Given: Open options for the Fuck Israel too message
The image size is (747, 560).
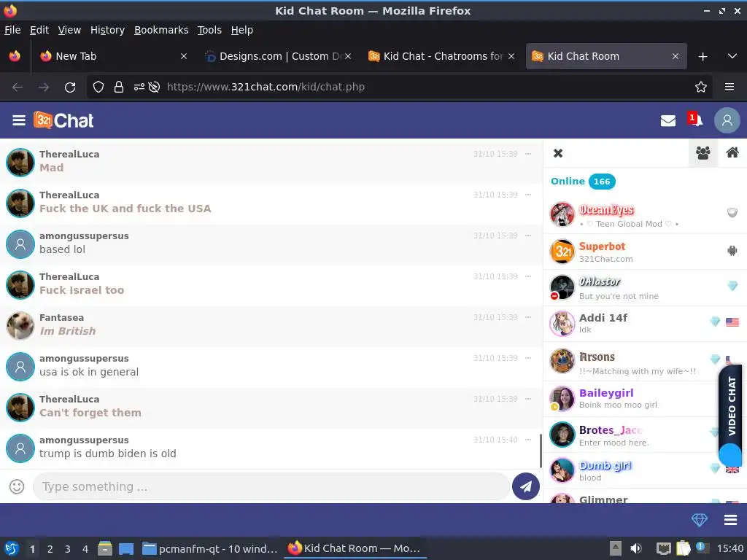Looking at the screenshot, I should click(x=528, y=276).
